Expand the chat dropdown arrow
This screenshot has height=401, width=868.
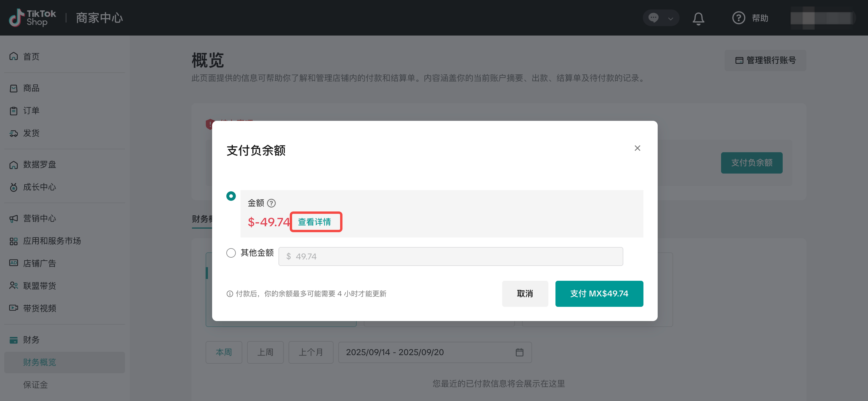tap(670, 19)
